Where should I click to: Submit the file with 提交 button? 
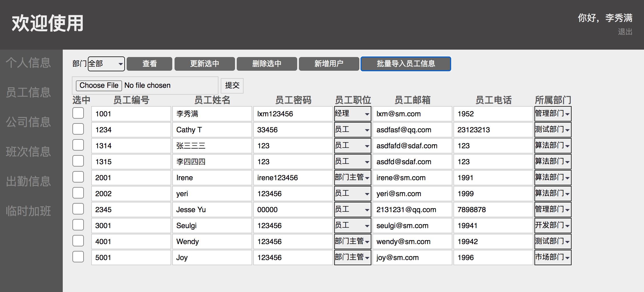click(232, 86)
